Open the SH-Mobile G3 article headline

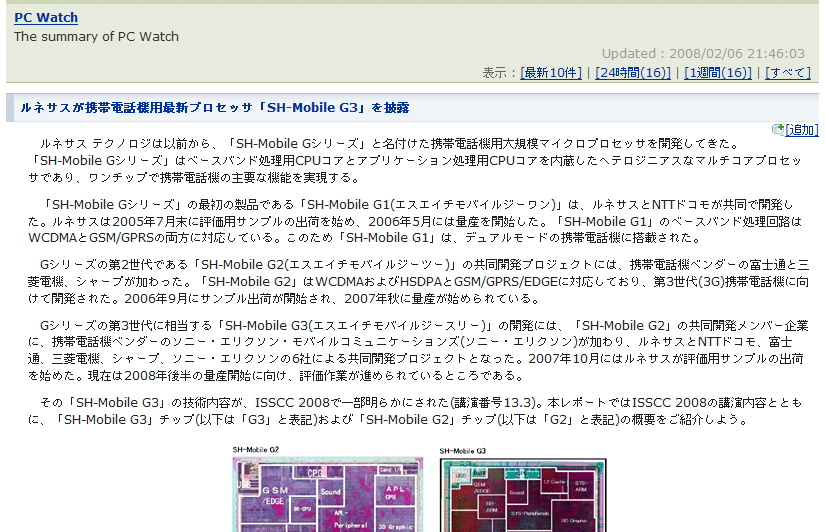tap(215, 108)
